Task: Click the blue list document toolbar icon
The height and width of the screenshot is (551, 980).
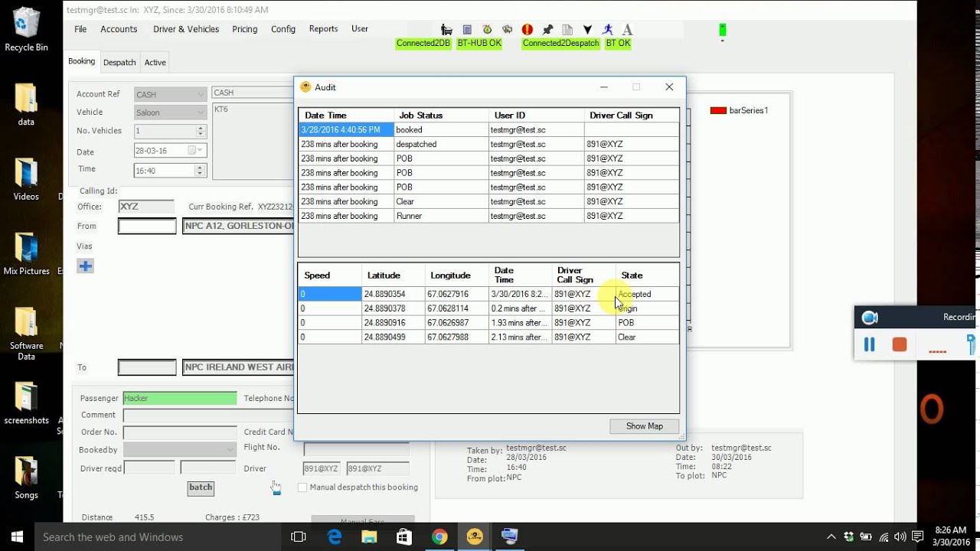Action: [x=467, y=29]
